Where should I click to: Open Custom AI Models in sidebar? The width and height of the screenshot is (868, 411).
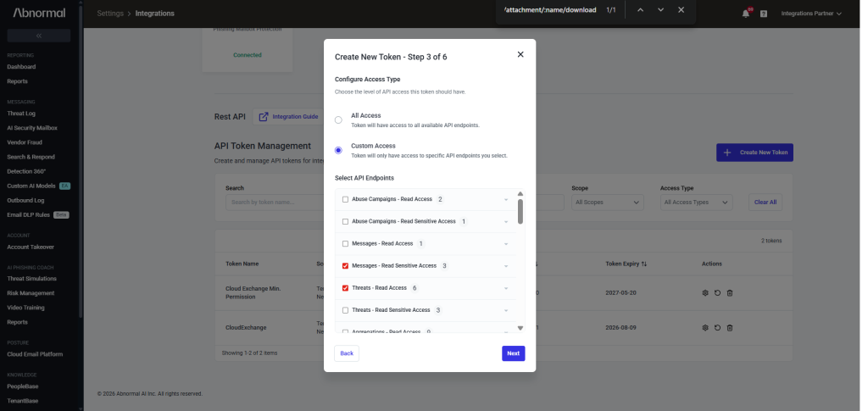(31, 186)
